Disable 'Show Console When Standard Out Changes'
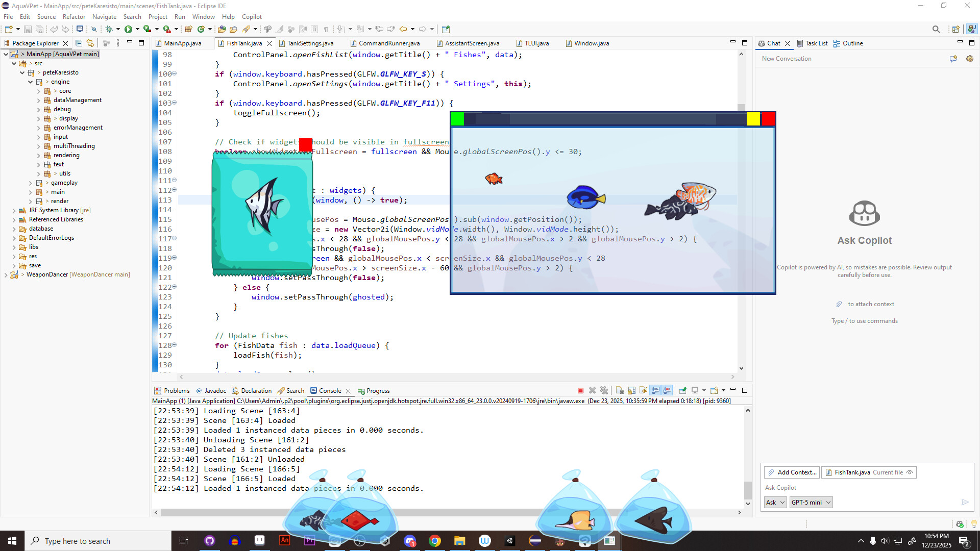This screenshot has height=551, width=980. pos(656,390)
